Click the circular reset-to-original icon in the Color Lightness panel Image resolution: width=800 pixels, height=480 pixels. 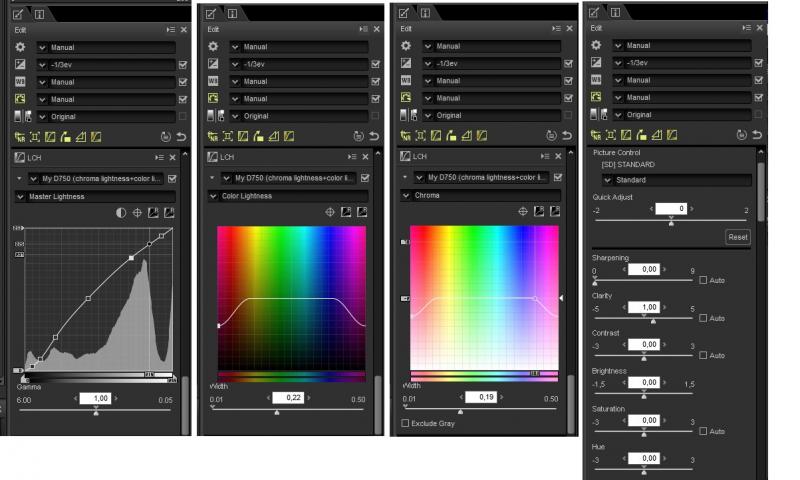pos(359,136)
